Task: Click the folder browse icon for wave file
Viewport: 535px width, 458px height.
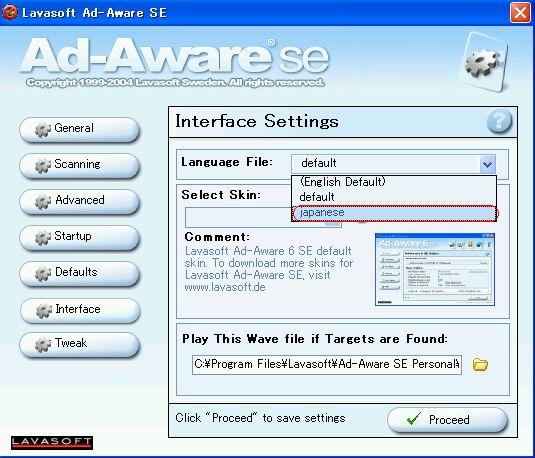Action: coord(480,364)
